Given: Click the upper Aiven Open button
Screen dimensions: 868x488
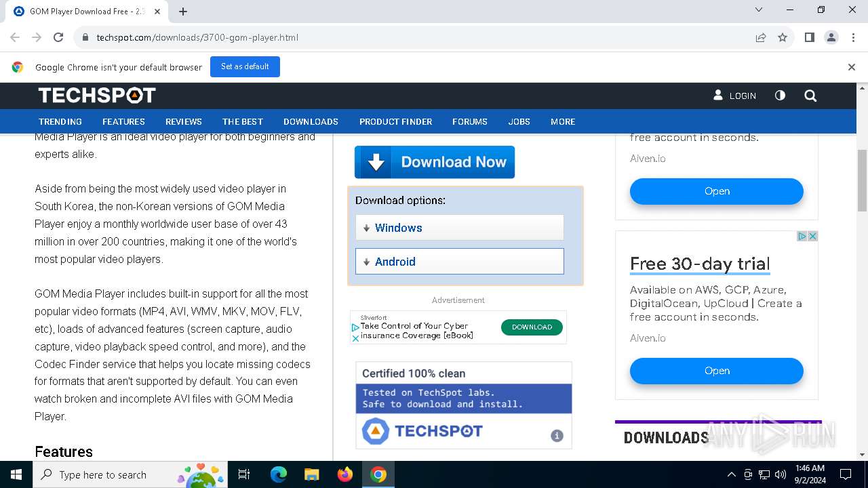Looking at the screenshot, I should click(x=717, y=191).
